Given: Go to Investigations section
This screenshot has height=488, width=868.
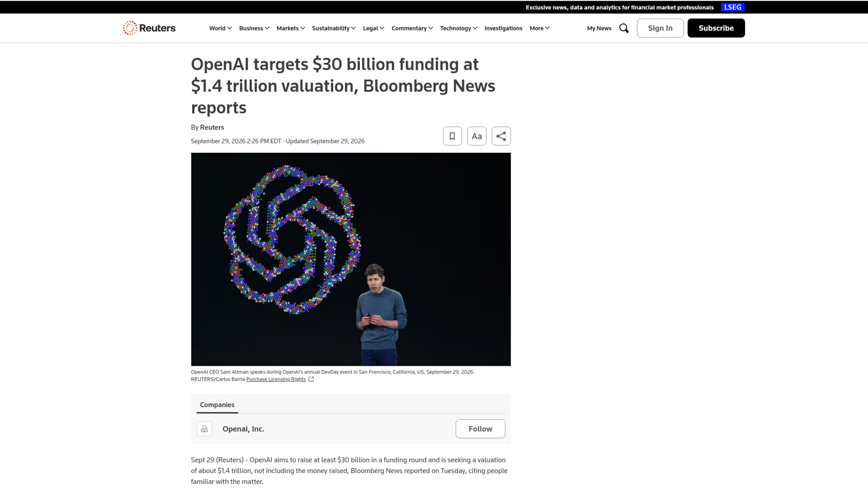Looking at the screenshot, I should point(503,28).
